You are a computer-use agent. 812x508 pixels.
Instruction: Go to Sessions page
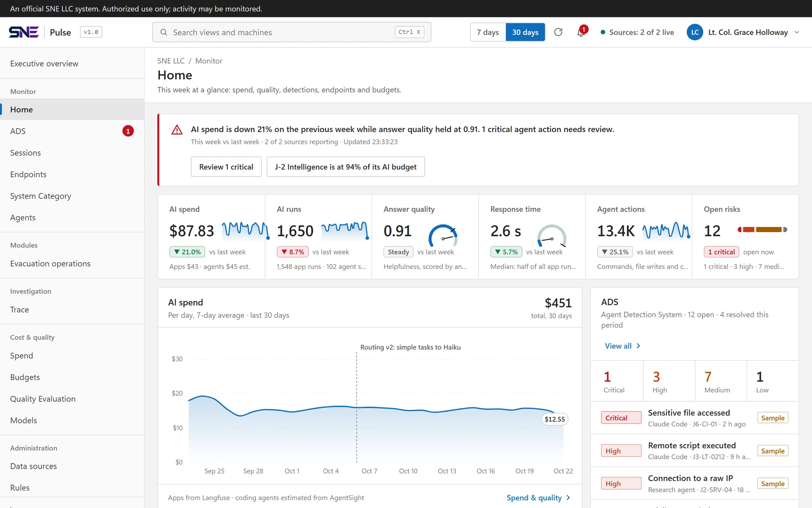tap(72, 153)
